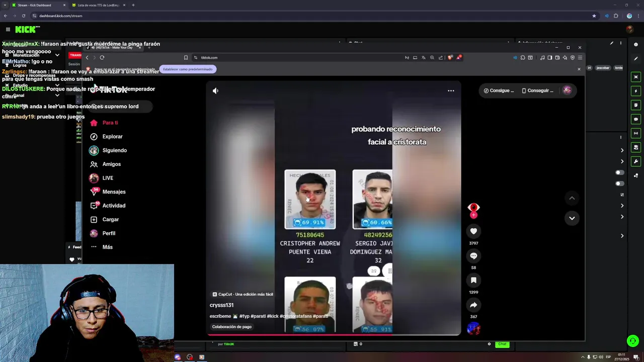Open the Brave Shields lion icon

tap(450, 57)
